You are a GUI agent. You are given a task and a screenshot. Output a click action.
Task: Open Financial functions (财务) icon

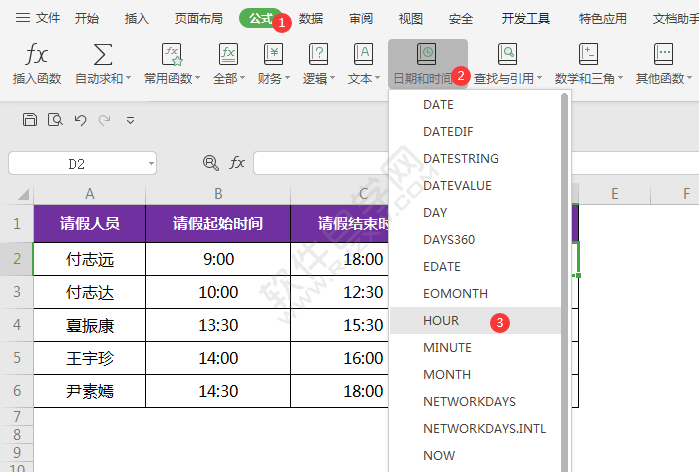(x=273, y=54)
